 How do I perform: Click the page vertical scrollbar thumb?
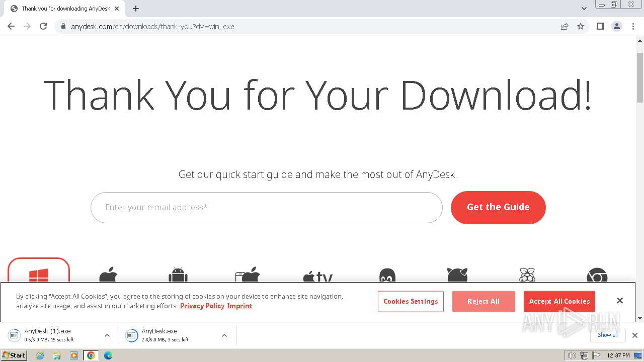640,77
